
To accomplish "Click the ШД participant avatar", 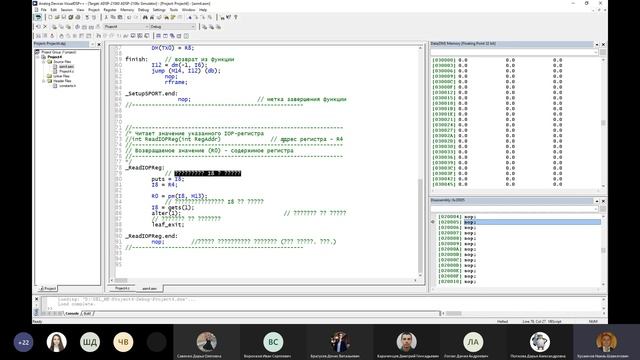I will tap(90, 342).
